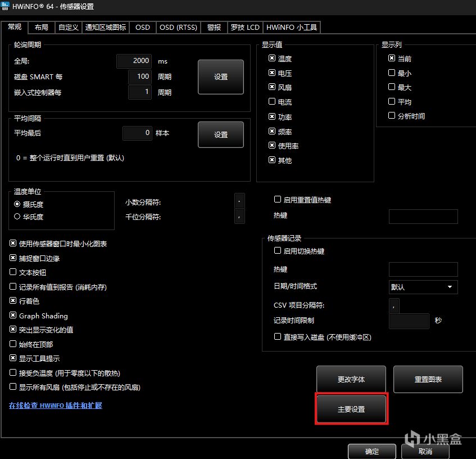
Task: Switch to the 警报 tab
Action: [214, 28]
